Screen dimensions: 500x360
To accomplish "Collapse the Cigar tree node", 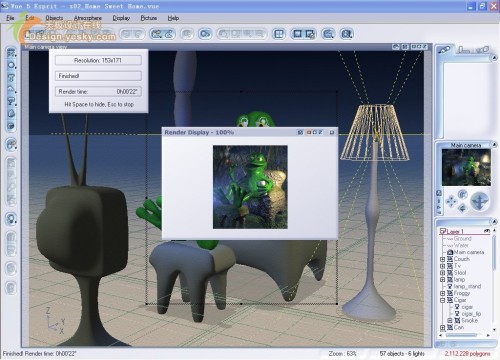I will [x=442, y=300].
